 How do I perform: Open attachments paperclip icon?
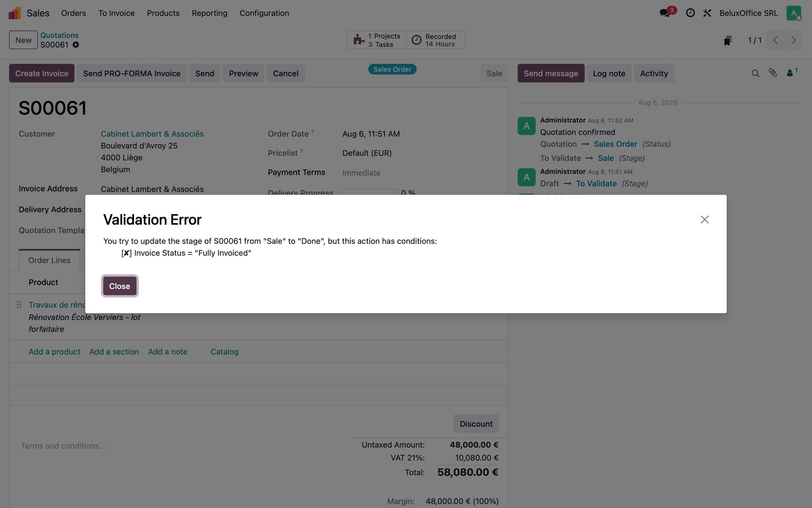coord(773,73)
